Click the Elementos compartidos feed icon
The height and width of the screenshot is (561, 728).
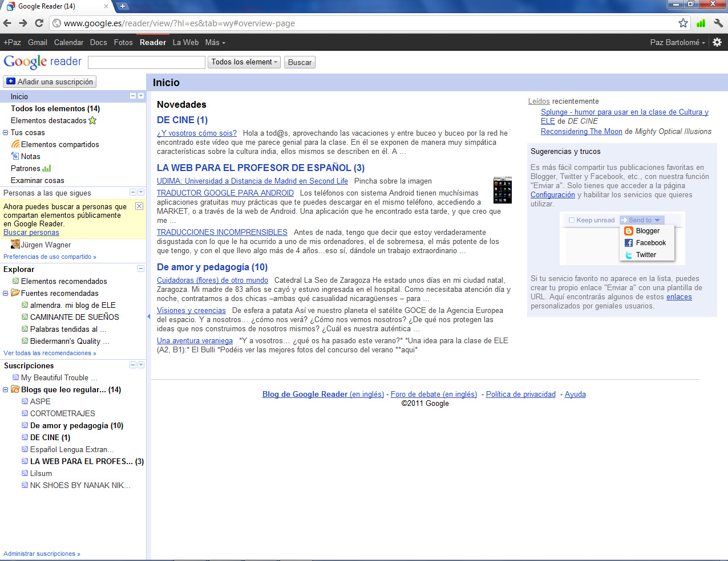(x=15, y=144)
